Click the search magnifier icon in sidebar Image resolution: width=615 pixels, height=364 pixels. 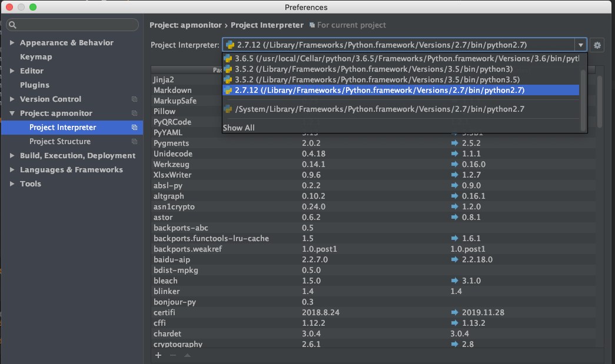click(x=13, y=25)
